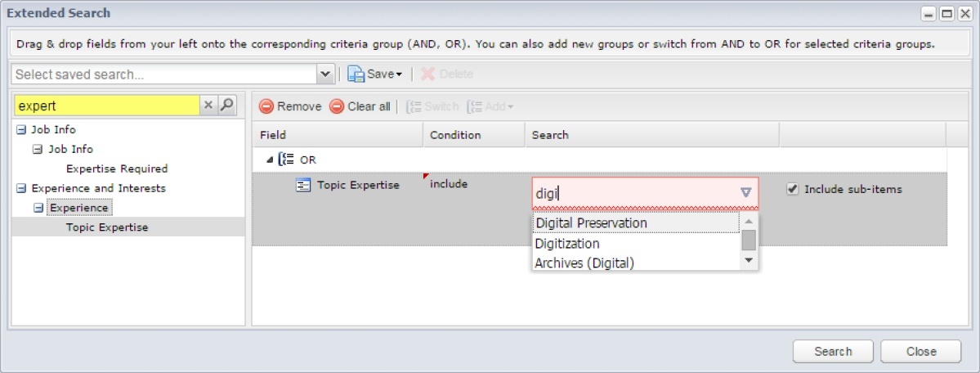
Task: Click the Clear all icon
Action: 337,106
